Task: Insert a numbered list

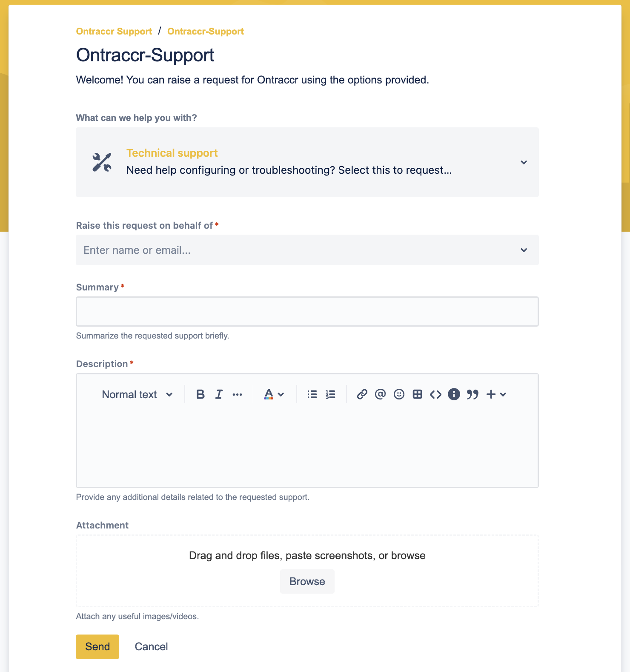Action: pos(330,394)
